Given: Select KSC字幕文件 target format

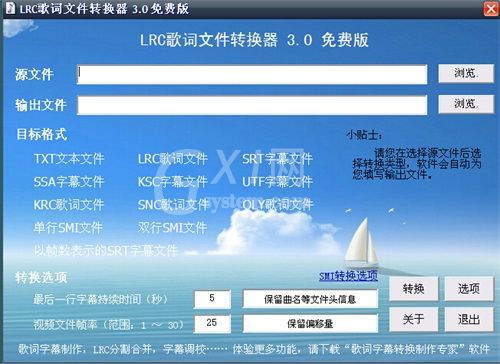Looking at the screenshot, I should [x=173, y=182].
